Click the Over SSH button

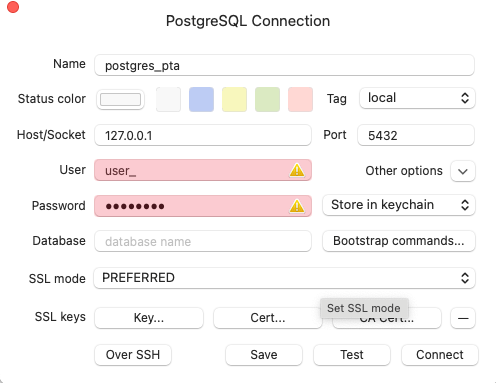(133, 355)
